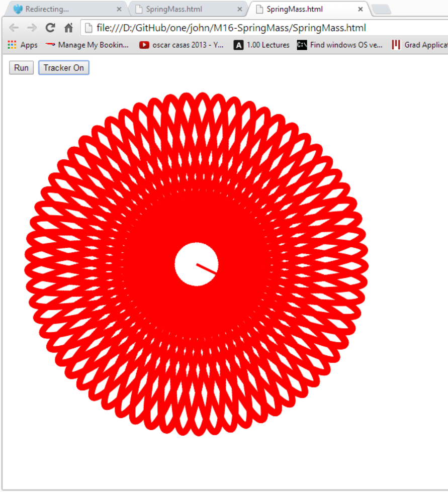Open the oscar casas 2013 YouTube bookmark
448x492 pixels.
click(182, 45)
